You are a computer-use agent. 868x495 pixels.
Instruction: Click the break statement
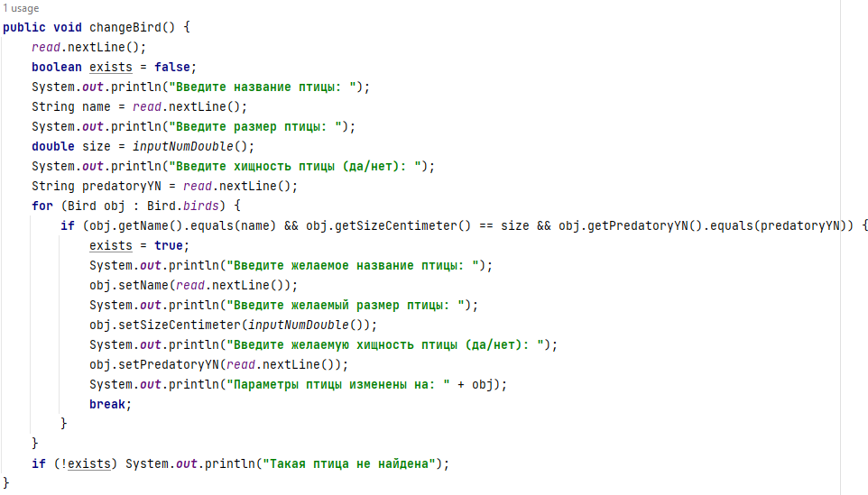coord(110,404)
